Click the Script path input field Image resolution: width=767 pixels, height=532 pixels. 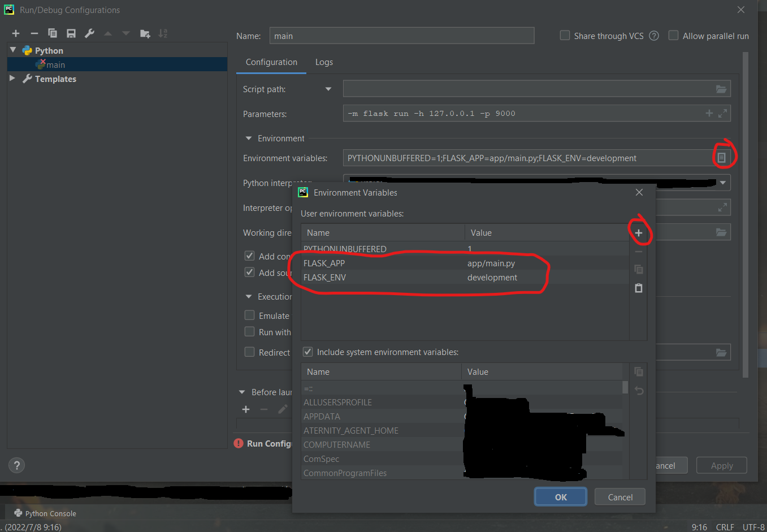(537, 89)
